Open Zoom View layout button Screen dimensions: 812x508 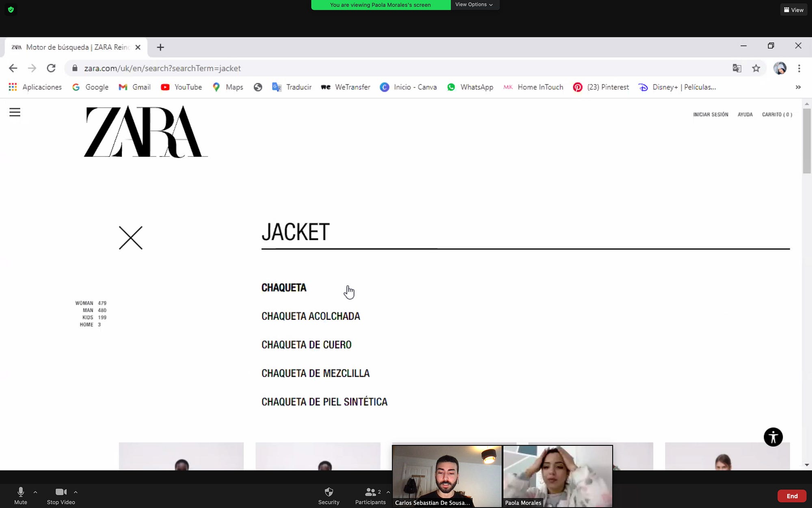coord(794,10)
